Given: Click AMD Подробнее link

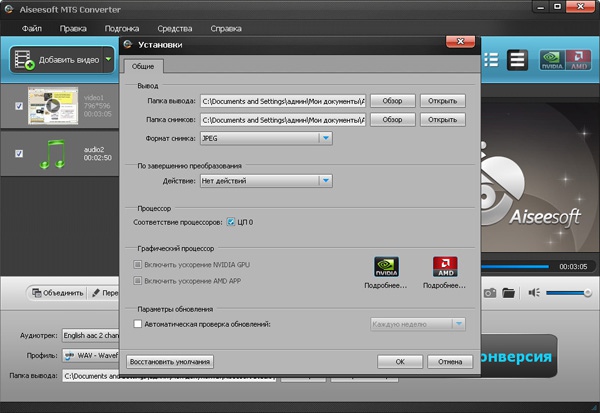Looking at the screenshot, I should [444, 286].
